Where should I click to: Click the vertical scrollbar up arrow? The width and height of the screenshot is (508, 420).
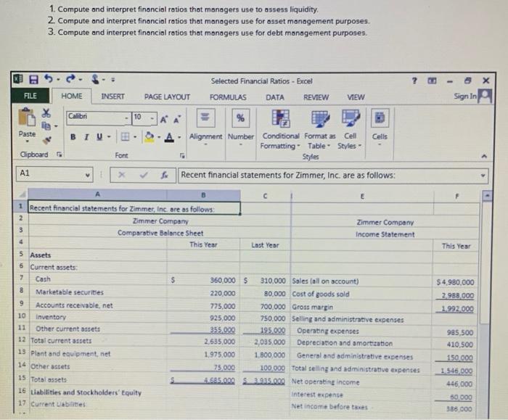click(x=487, y=197)
